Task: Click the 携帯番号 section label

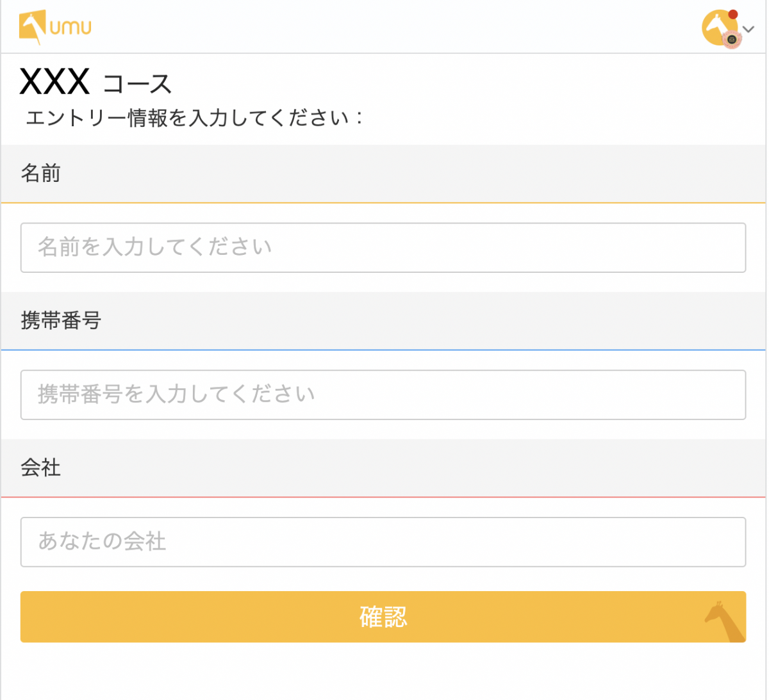Action: pyautogui.click(x=61, y=320)
